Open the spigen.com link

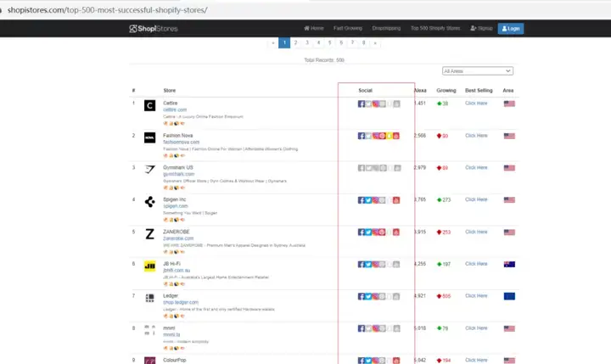[x=176, y=206]
